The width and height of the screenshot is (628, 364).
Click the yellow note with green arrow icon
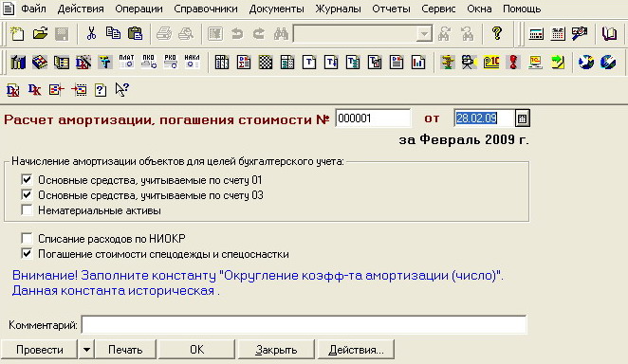click(x=557, y=63)
